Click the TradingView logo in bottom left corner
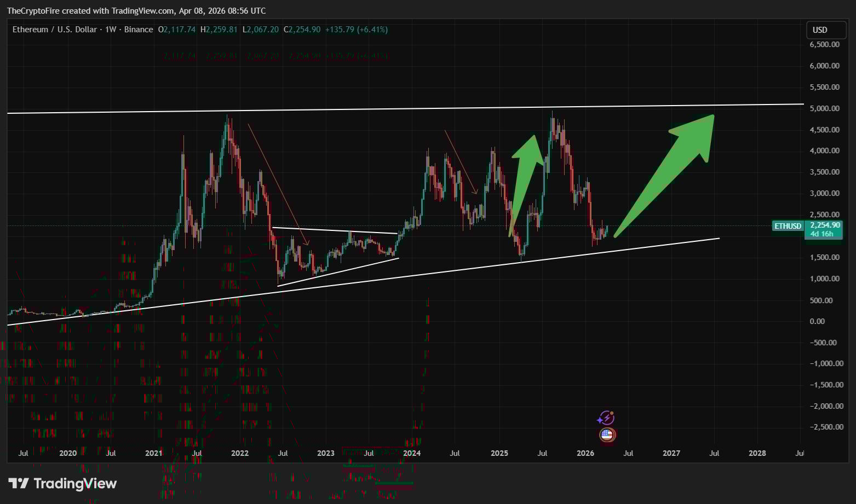The width and height of the screenshot is (856, 504). point(62,483)
